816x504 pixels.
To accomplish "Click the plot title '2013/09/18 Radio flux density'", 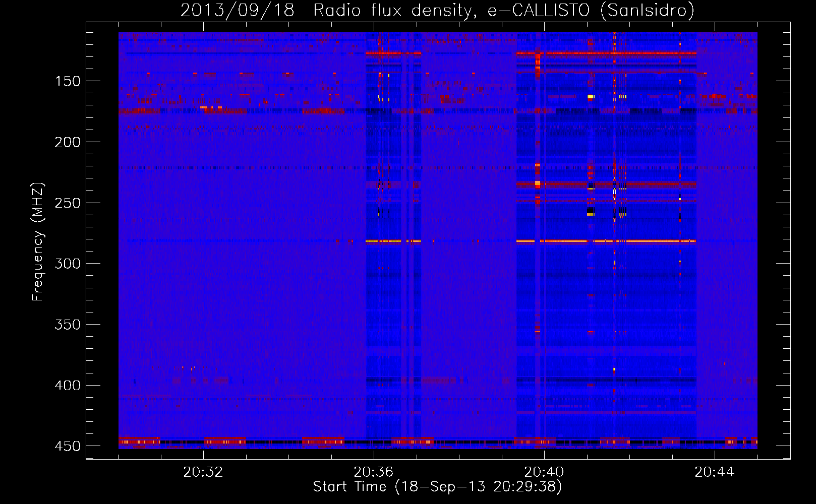I will click(437, 10).
